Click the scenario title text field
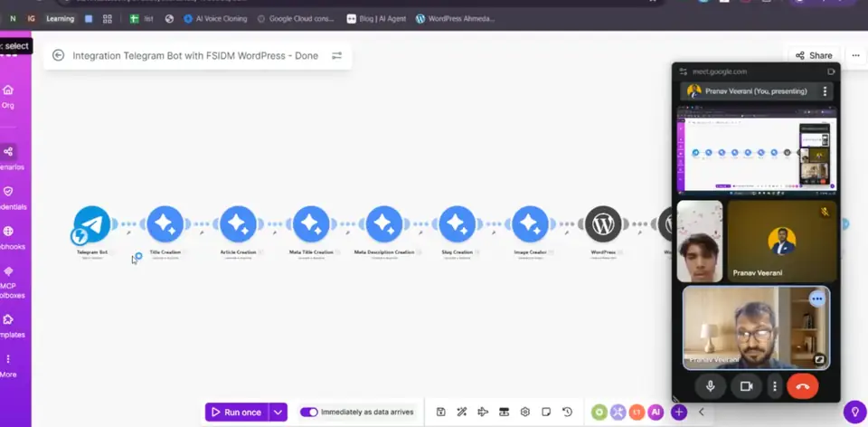The width and height of the screenshot is (868, 427). [195, 55]
